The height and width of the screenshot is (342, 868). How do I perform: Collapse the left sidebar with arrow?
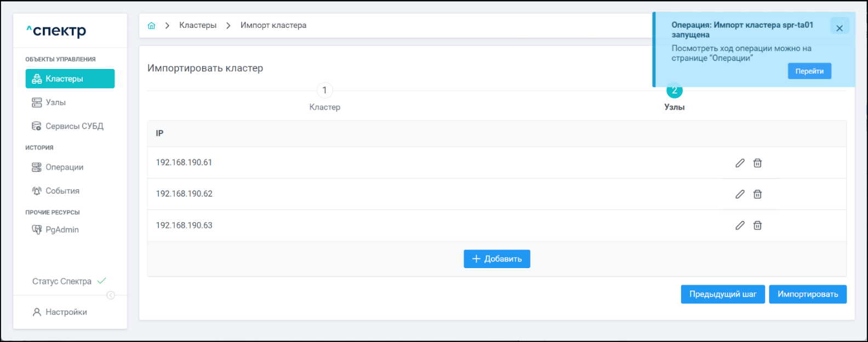[x=111, y=295]
